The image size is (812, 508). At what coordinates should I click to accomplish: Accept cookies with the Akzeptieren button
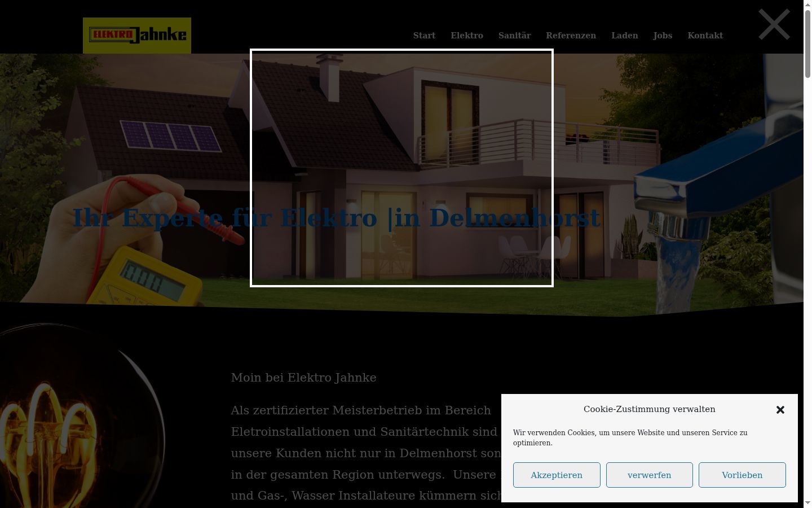point(557,475)
